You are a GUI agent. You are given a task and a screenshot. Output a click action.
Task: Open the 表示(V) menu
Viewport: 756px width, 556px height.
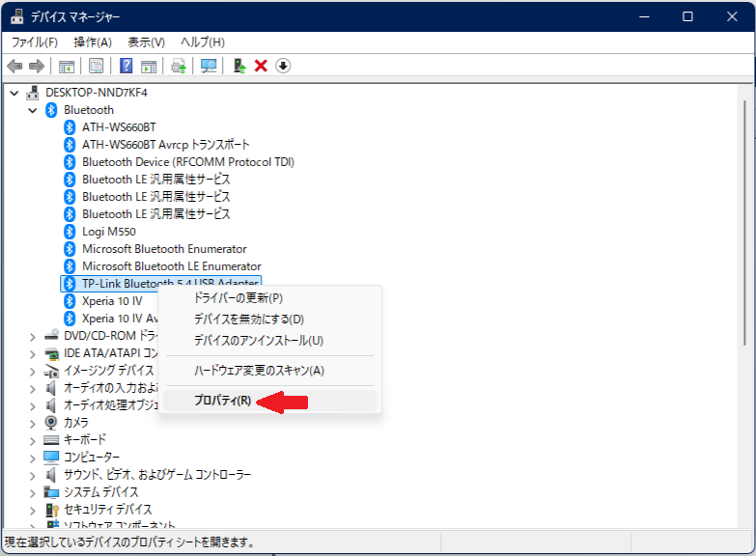pyautogui.click(x=146, y=42)
